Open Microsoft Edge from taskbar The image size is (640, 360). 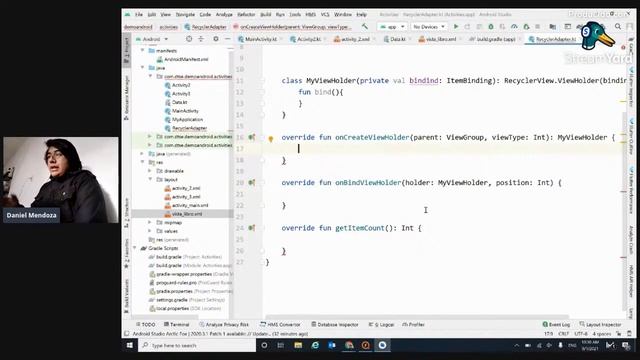(x=315, y=345)
